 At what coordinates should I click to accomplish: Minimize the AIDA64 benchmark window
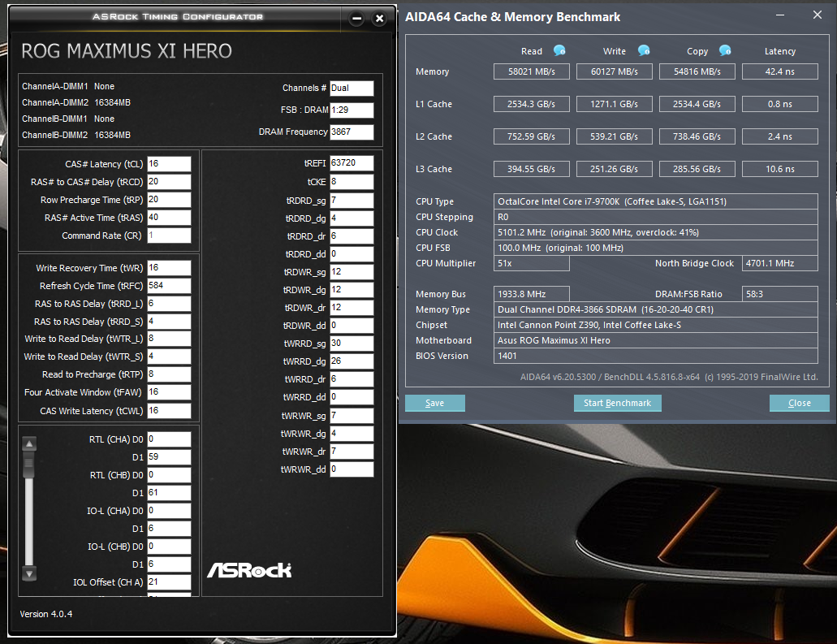click(x=780, y=15)
